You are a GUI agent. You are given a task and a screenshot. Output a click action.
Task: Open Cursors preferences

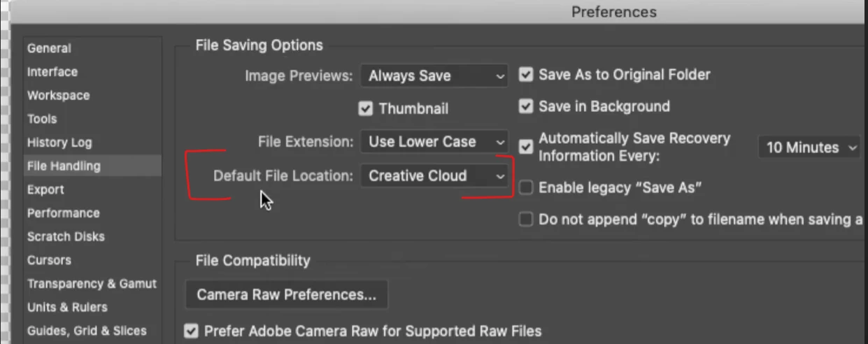coord(49,260)
